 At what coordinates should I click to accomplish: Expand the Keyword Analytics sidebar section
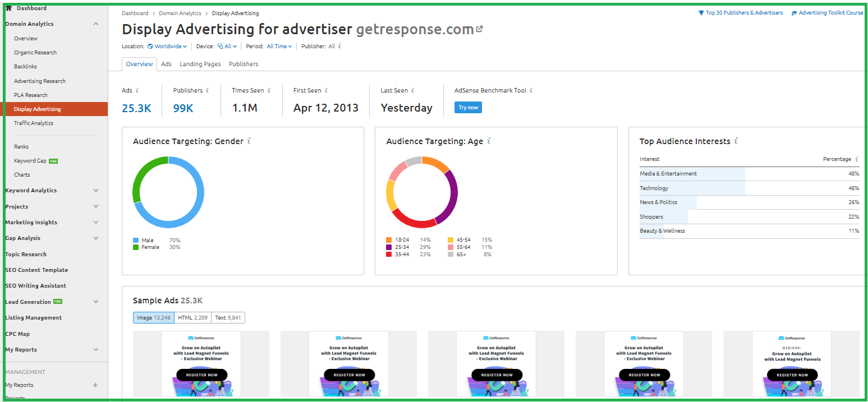[96, 191]
